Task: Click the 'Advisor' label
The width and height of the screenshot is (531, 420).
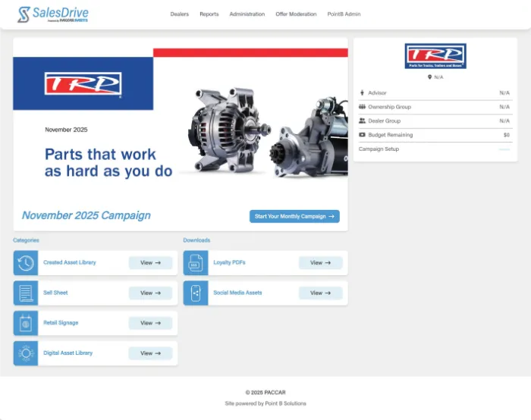Action: [377, 92]
